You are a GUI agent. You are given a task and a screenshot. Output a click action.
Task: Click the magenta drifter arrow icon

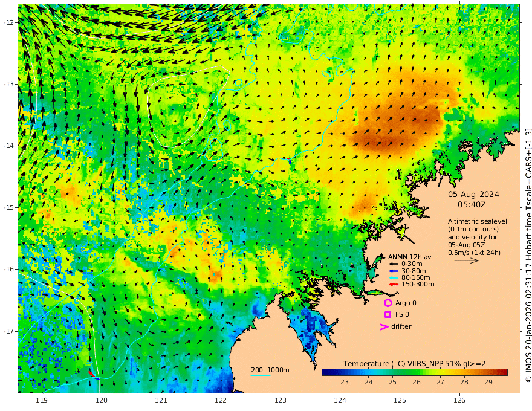[384, 326]
